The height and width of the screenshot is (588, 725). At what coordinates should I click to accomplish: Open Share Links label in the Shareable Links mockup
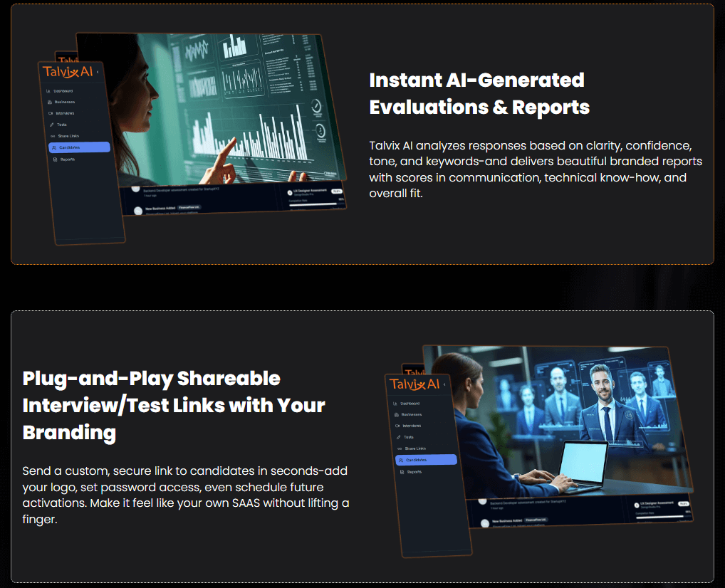pyautogui.click(x=415, y=449)
